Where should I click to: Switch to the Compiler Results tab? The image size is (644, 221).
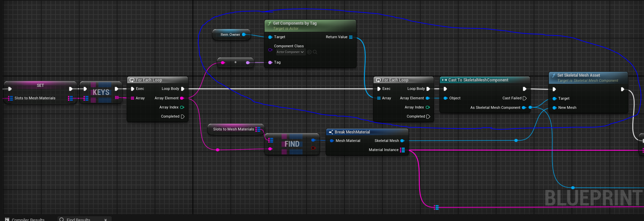point(25,219)
